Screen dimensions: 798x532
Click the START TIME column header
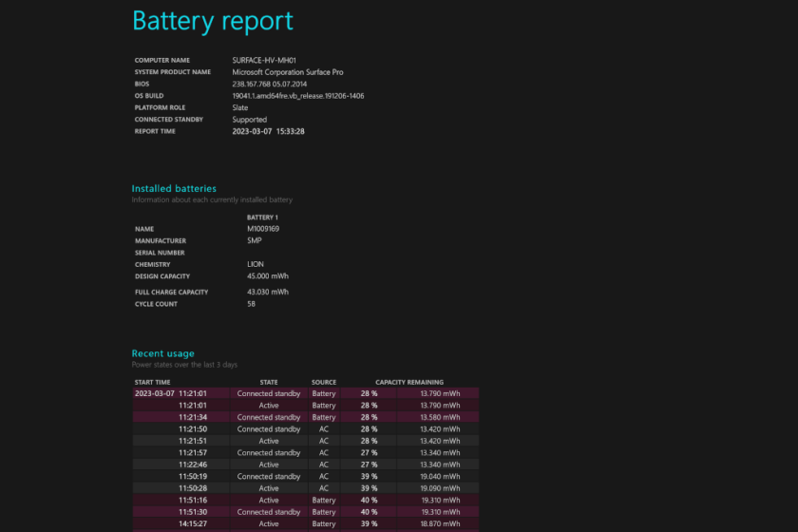[x=152, y=382]
